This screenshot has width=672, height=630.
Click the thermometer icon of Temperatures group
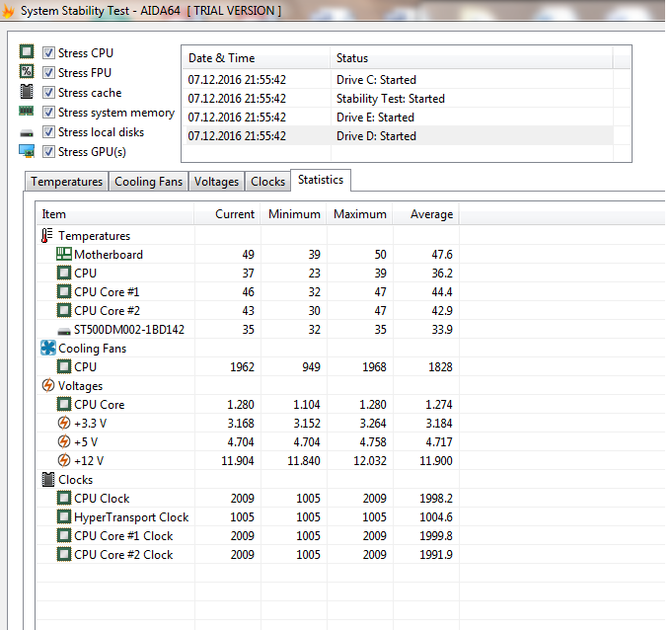coord(47,235)
